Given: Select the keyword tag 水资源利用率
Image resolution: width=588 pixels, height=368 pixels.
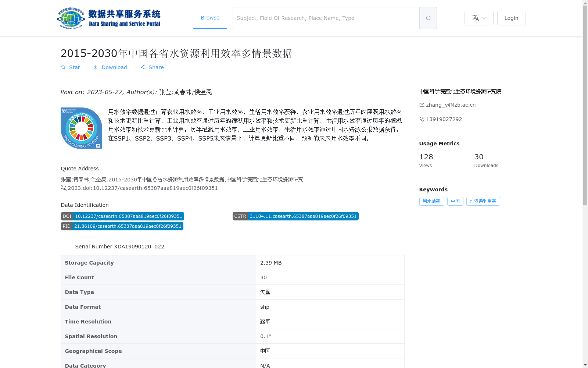Looking at the screenshot, I should click(x=483, y=201).
